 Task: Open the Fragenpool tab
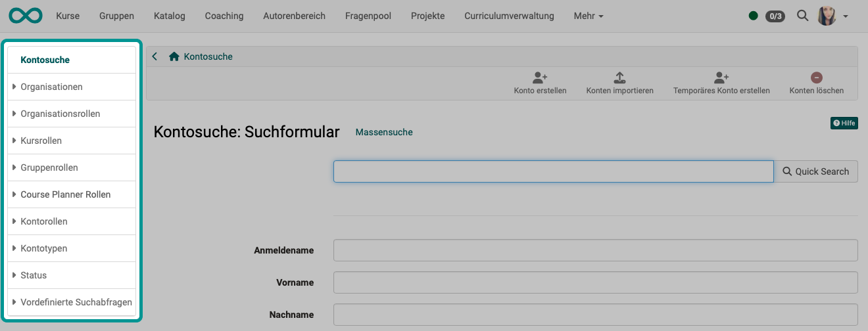(368, 16)
